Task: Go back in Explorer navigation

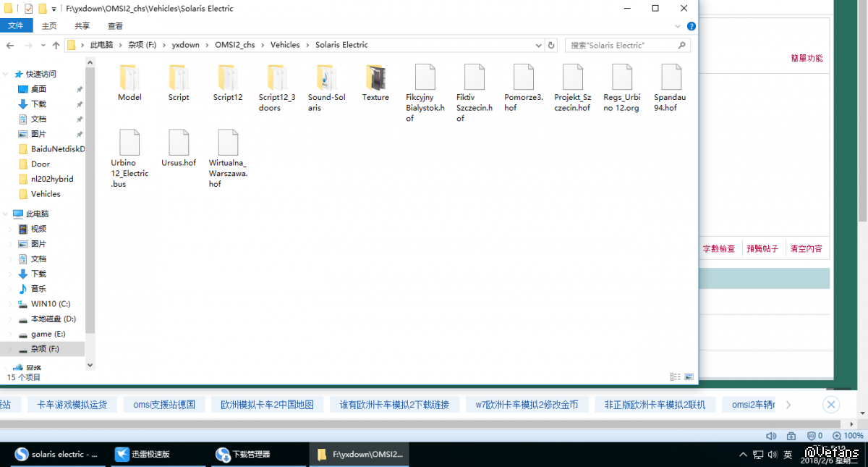Action: (10, 45)
